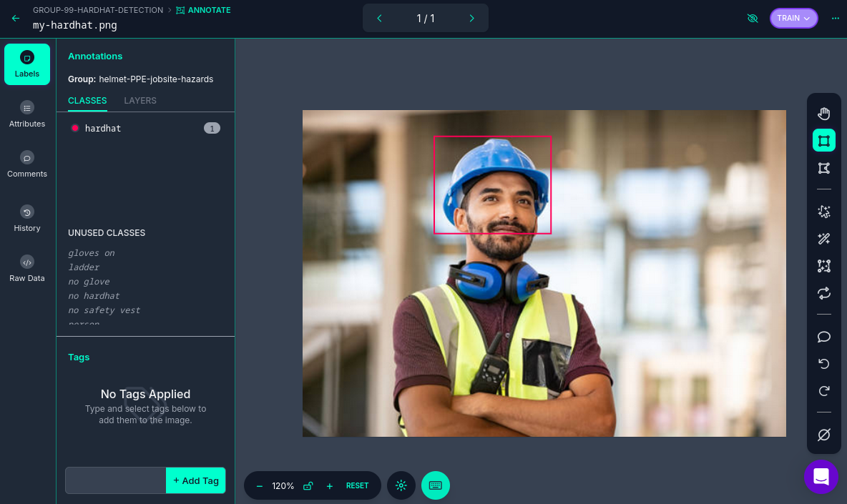Click the Add Tag button
847x504 pixels.
point(195,480)
